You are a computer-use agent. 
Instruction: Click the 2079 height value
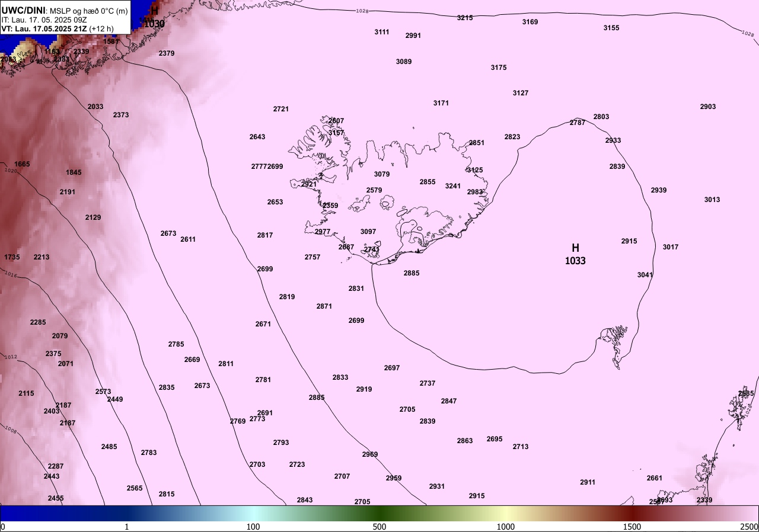tap(60, 336)
